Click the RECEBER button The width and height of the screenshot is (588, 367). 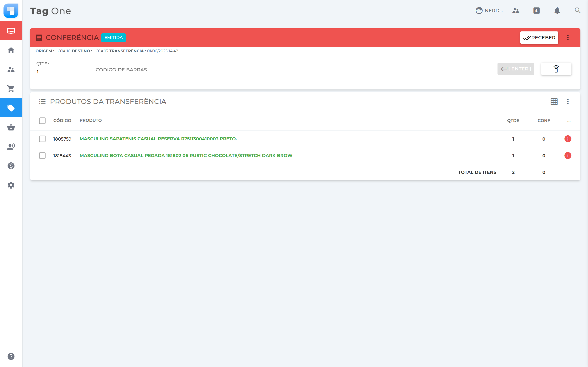(x=539, y=38)
